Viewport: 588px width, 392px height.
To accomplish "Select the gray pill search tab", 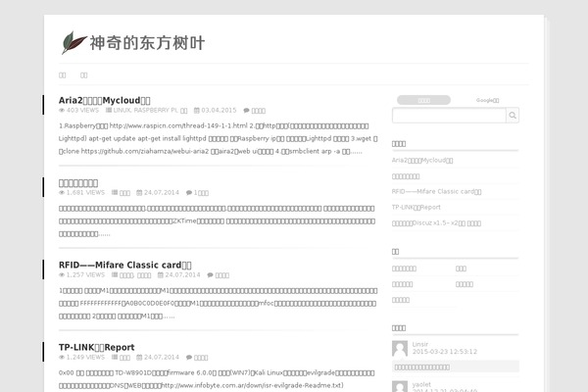I will (x=423, y=100).
